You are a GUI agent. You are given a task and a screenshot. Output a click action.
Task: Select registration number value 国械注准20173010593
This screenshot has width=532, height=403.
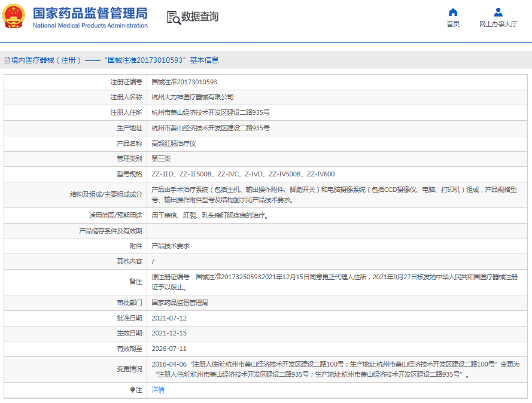(184, 82)
